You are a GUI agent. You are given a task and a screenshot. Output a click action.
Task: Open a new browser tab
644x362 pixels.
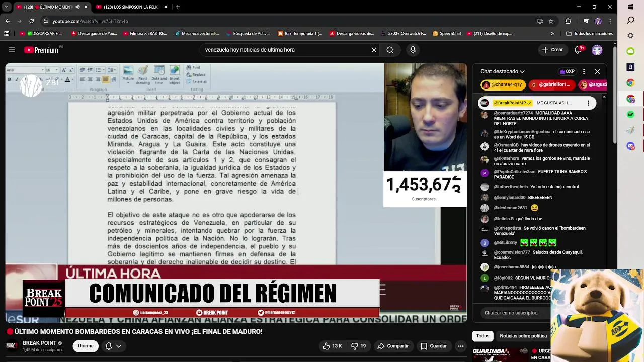[178, 7]
